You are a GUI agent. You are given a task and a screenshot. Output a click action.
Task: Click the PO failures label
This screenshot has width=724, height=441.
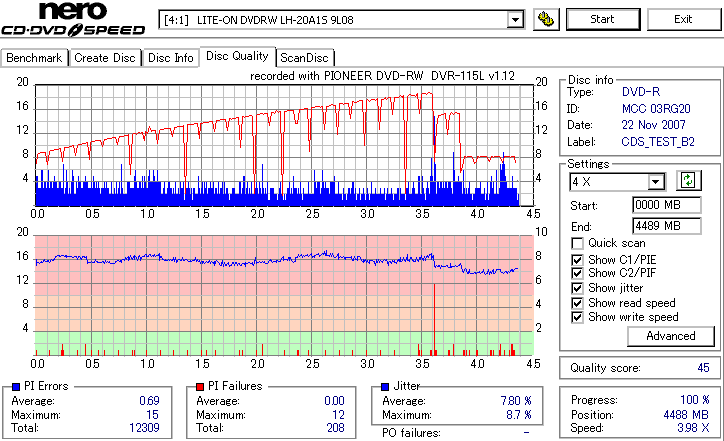coord(411,433)
